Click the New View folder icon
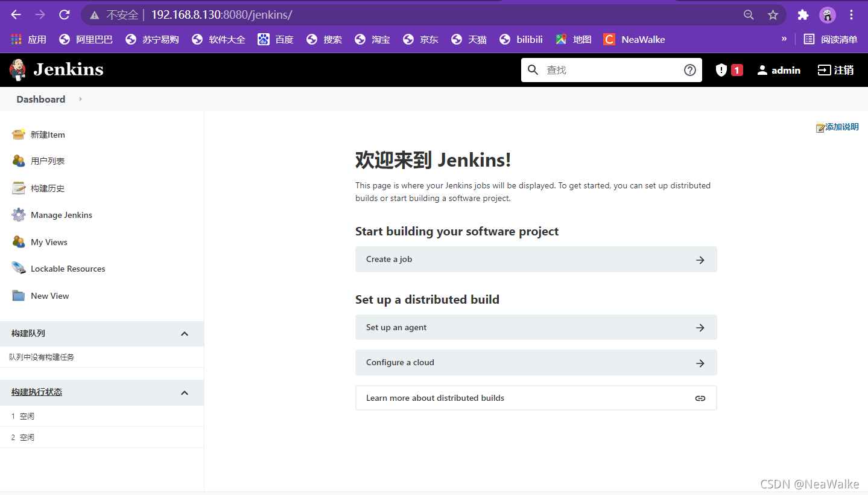 [x=19, y=295]
